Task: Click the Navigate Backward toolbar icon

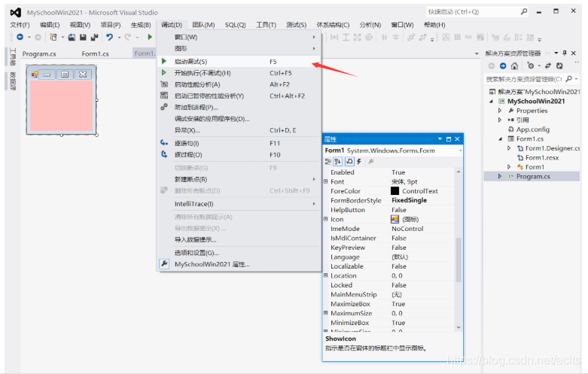Action: pos(20,37)
